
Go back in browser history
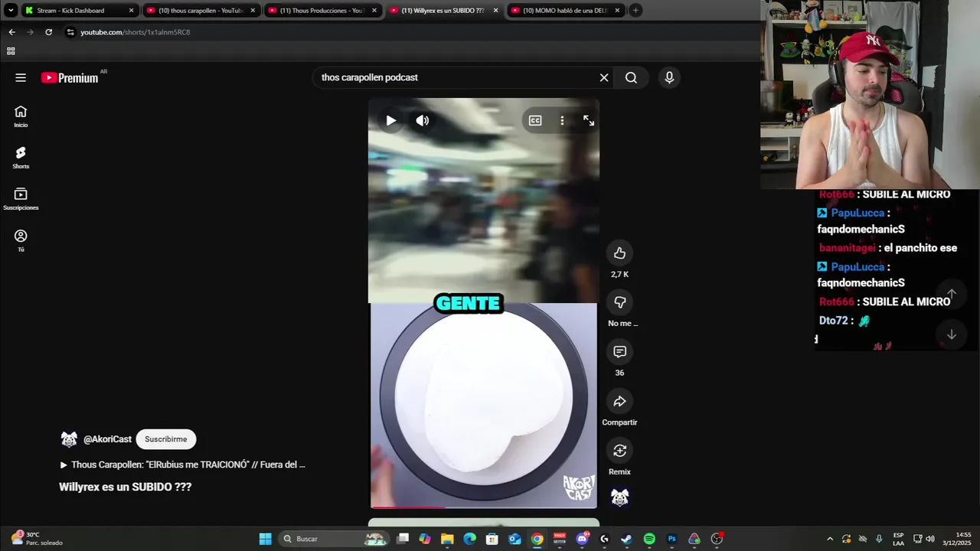pos(11,32)
